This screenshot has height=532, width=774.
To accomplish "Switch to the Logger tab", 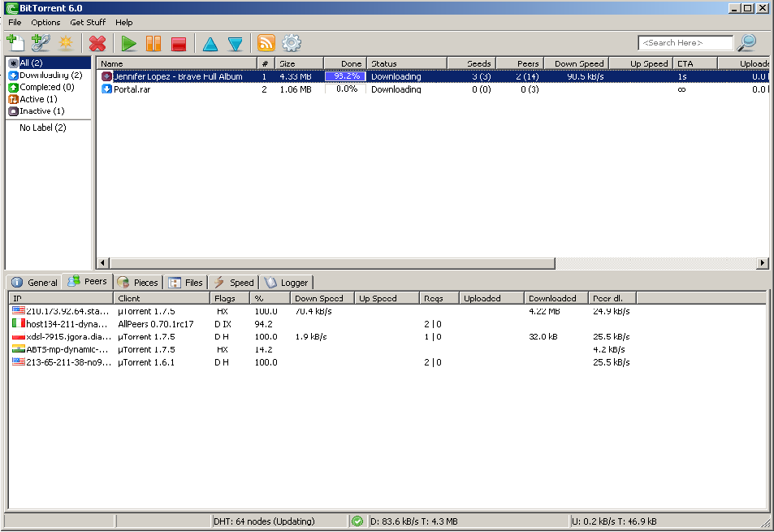I will 287,283.
